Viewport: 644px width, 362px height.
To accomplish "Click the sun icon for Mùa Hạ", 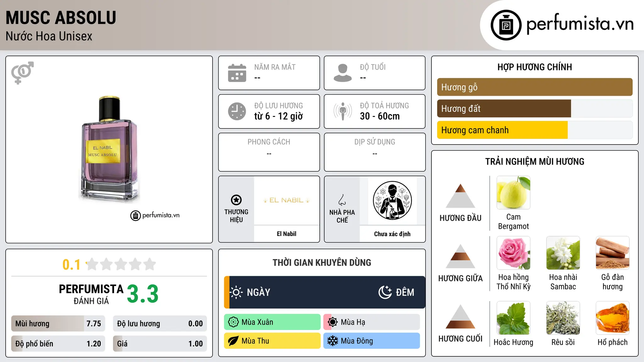I will pos(333,322).
